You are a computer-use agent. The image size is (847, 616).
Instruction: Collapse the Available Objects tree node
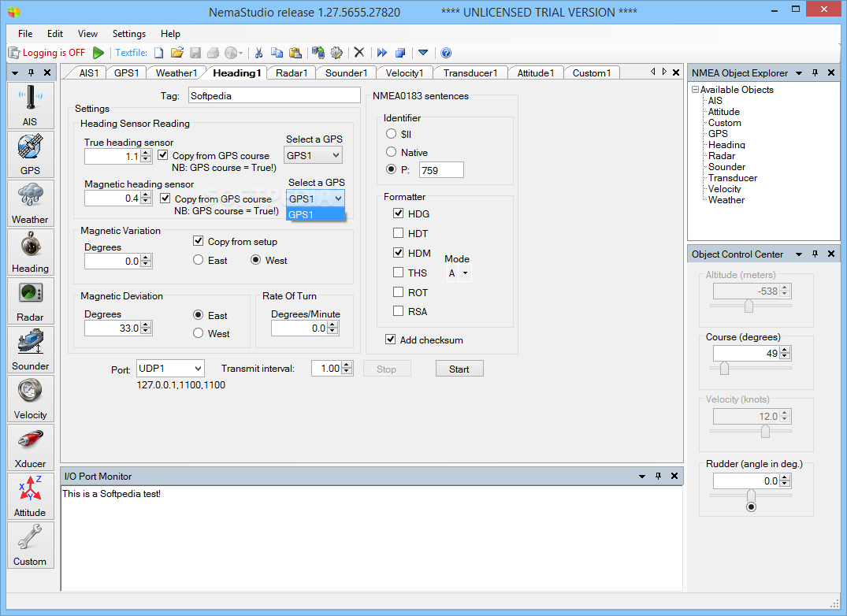695,90
